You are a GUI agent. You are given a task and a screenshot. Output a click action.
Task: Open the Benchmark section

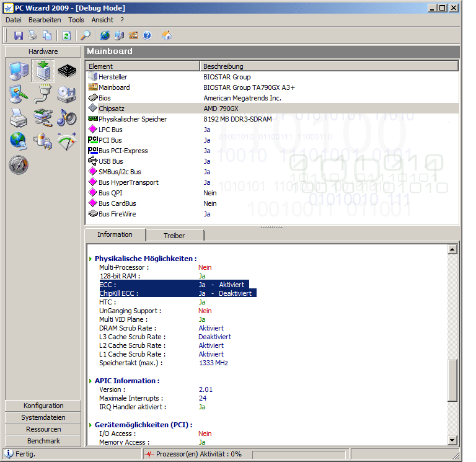(x=43, y=441)
